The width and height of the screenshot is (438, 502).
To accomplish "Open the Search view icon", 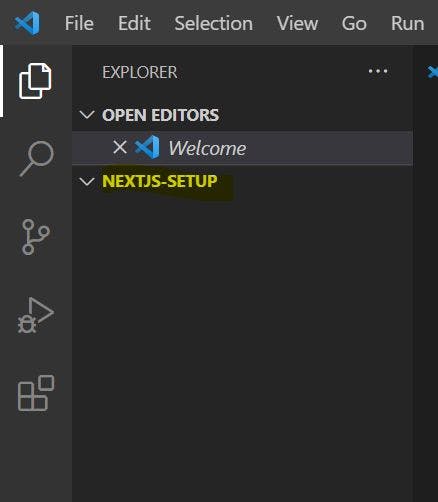I will (36, 159).
